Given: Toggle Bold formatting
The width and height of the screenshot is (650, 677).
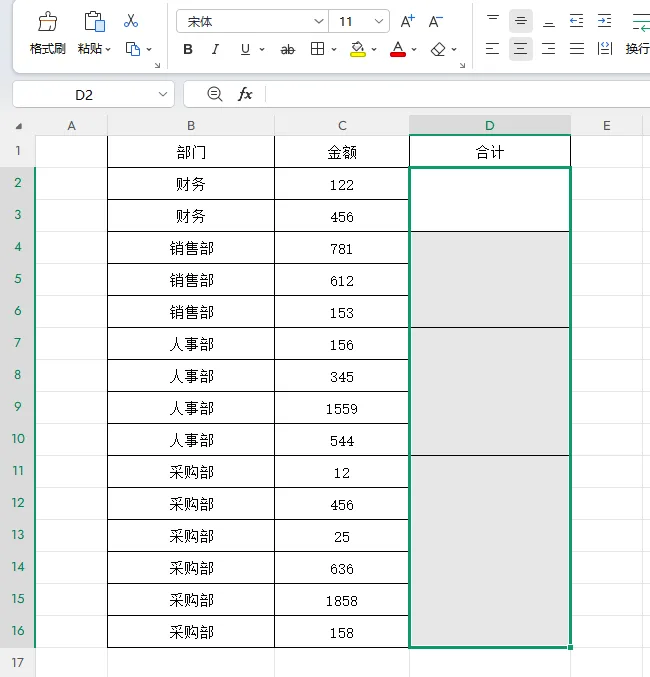Looking at the screenshot, I should coord(188,49).
